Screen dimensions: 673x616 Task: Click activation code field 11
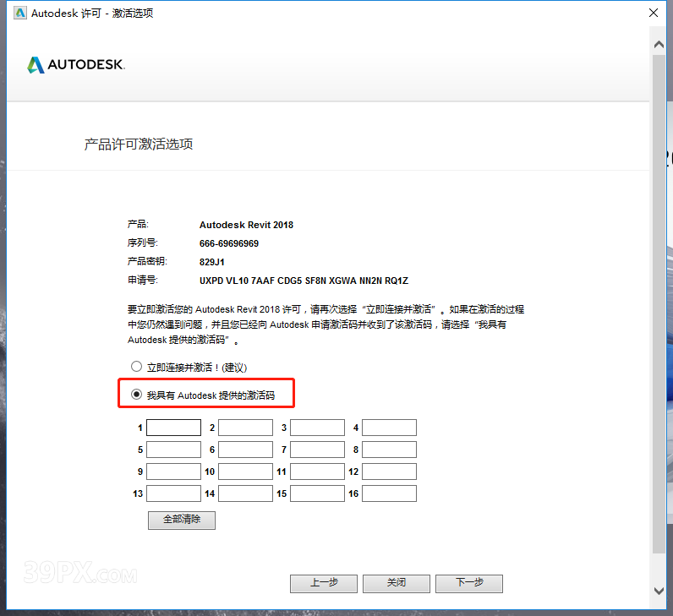click(x=317, y=472)
